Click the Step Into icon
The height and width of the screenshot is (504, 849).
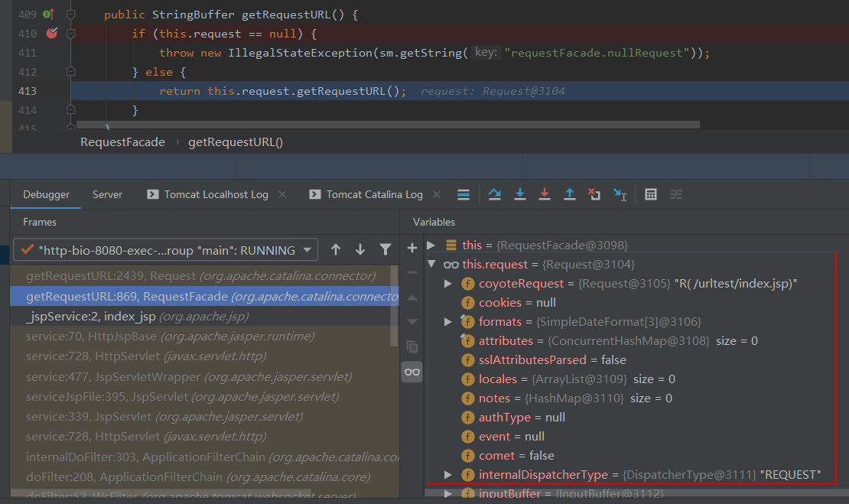[520, 194]
